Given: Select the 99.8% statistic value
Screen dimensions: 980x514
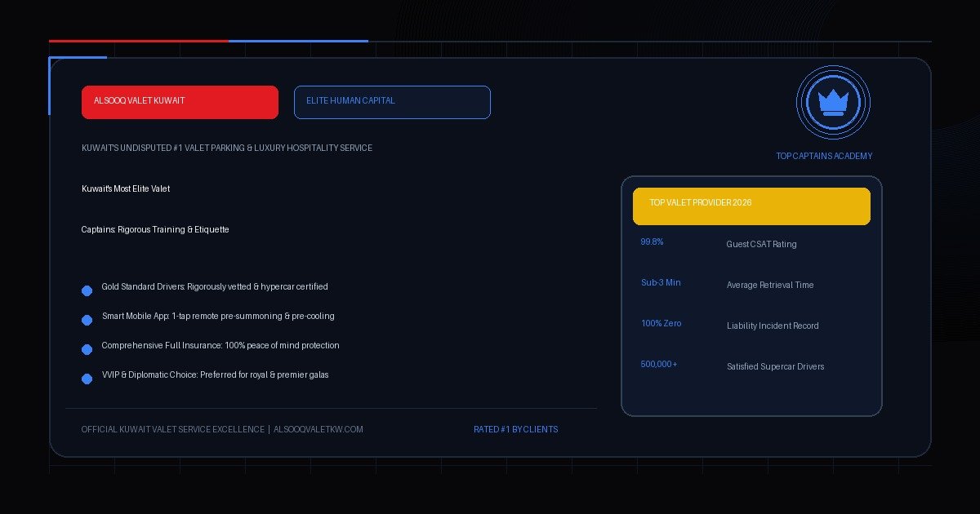Looking at the screenshot, I should tap(652, 241).
